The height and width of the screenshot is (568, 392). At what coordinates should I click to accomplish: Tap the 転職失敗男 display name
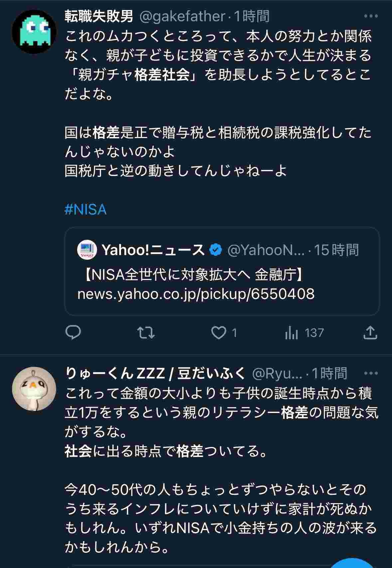pyautogui.click(x=99, y=16)
